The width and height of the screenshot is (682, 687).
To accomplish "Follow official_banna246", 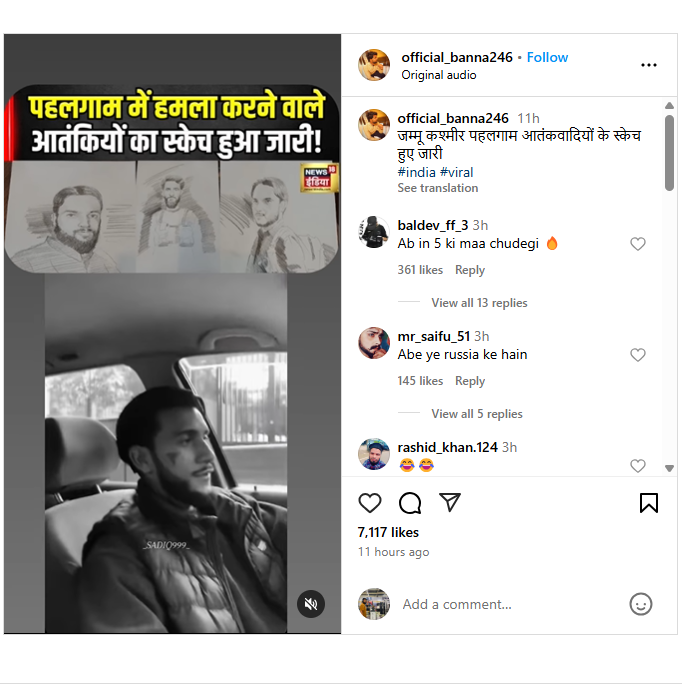I will pyautogui.click(x=547, y=57).
